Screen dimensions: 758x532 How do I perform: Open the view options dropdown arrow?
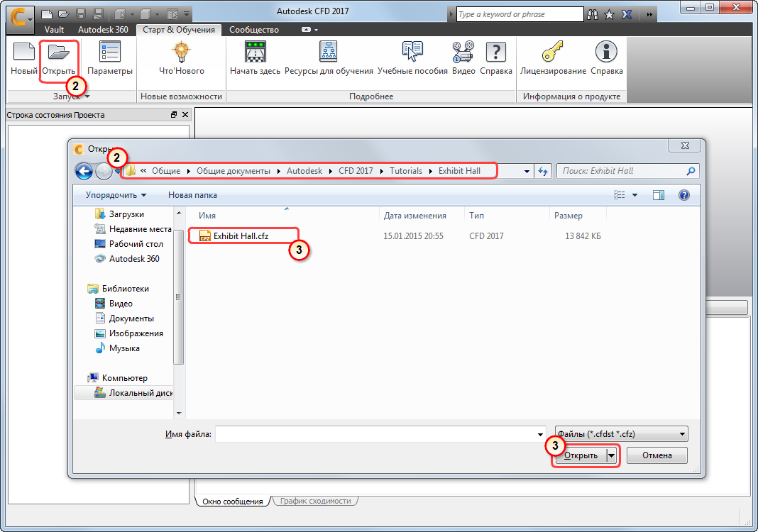click(635, 195)
